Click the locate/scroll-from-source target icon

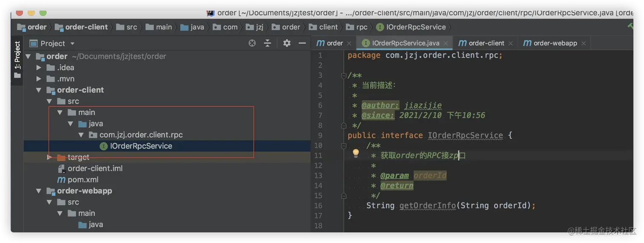tap(252, 43)
